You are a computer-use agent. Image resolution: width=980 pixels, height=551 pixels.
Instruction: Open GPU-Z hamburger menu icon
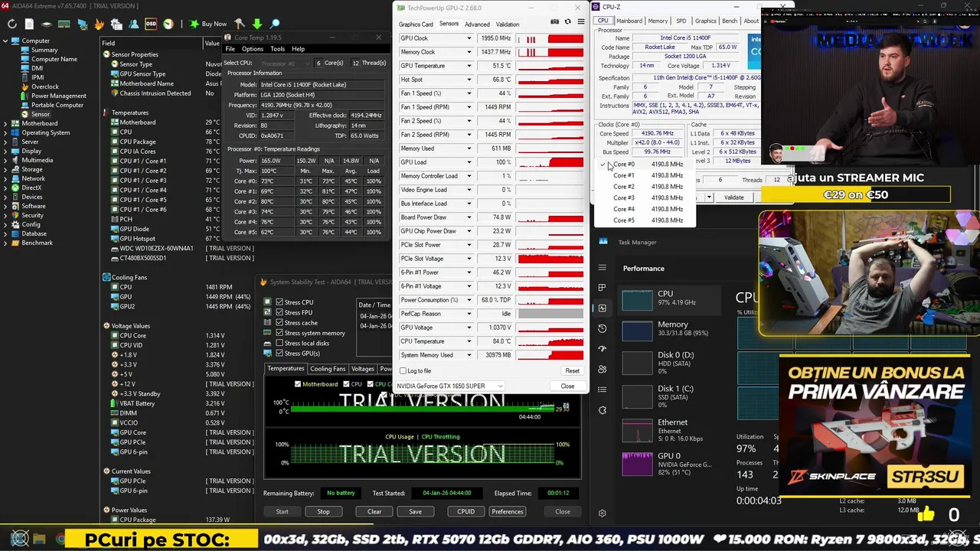point(580,21)
